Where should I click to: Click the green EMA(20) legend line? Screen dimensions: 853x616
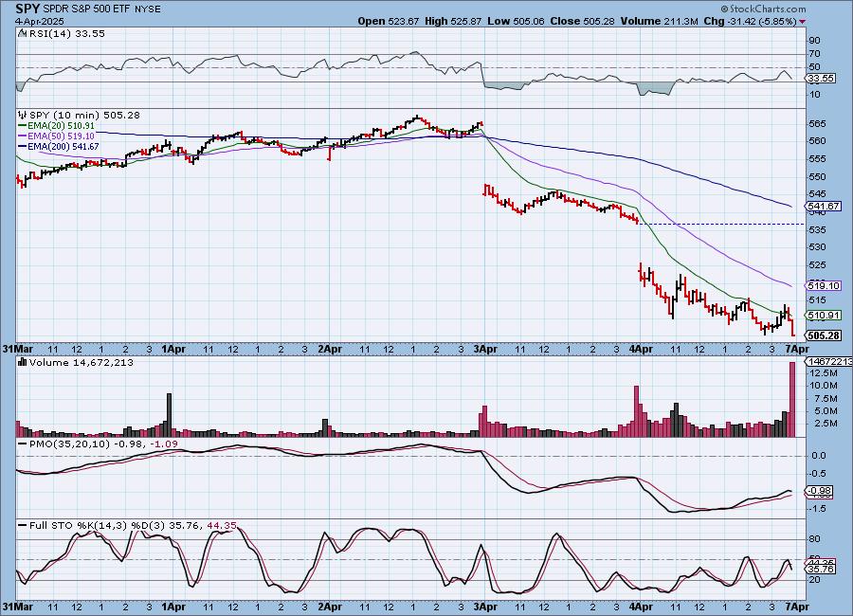23,126
